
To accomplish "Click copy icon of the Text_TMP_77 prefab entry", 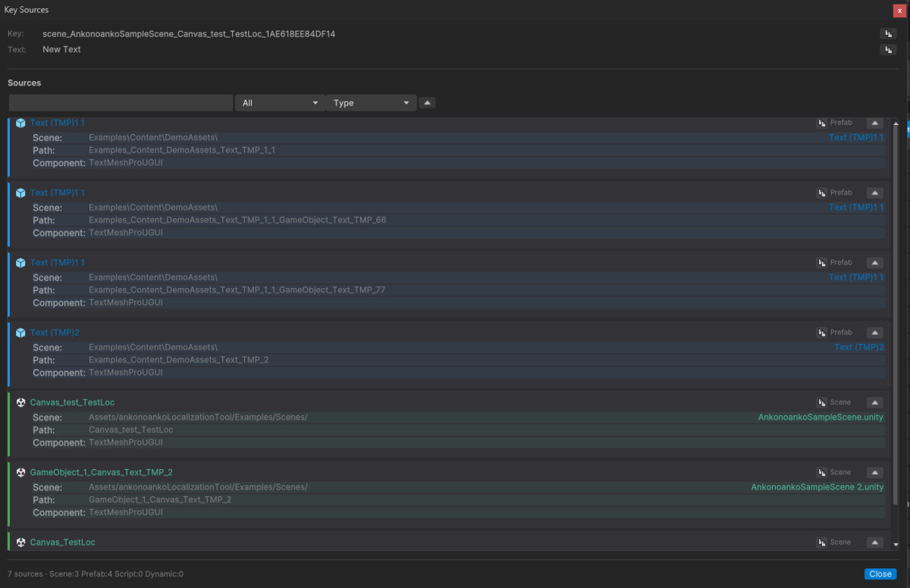I will coord(821,262).
